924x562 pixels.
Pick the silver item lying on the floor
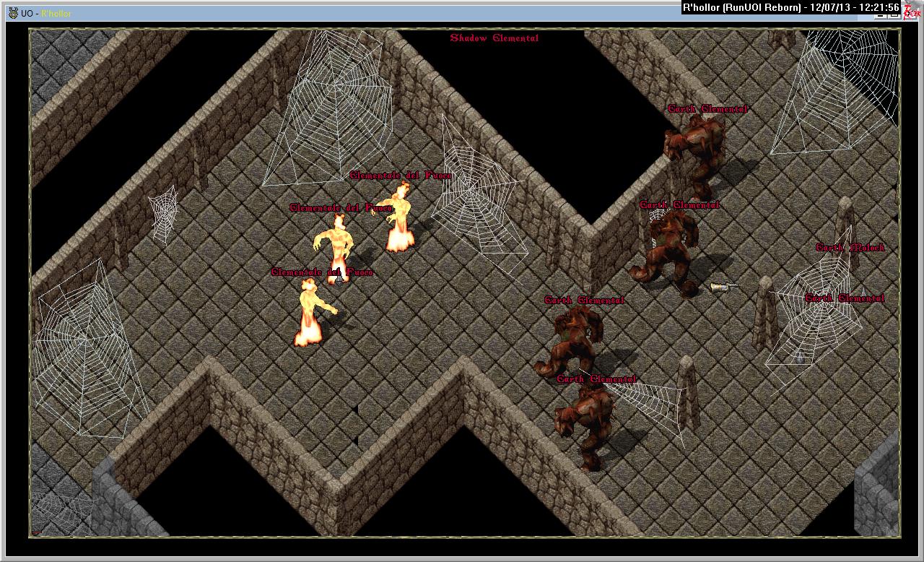(724, 287)
